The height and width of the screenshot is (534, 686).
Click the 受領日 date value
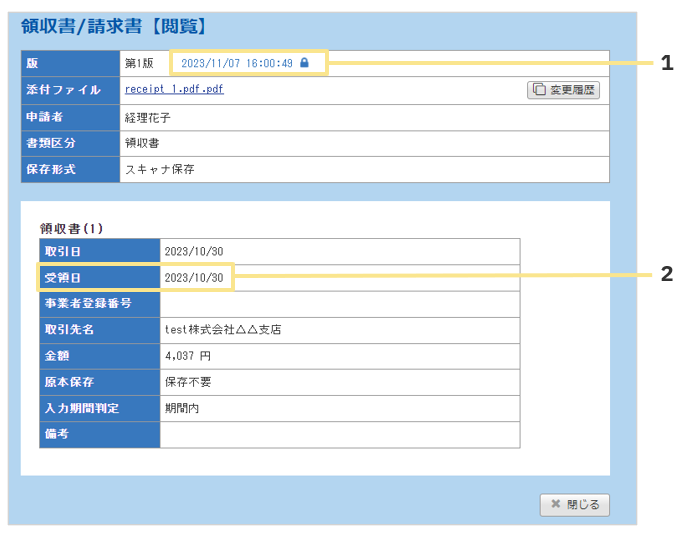194,277
